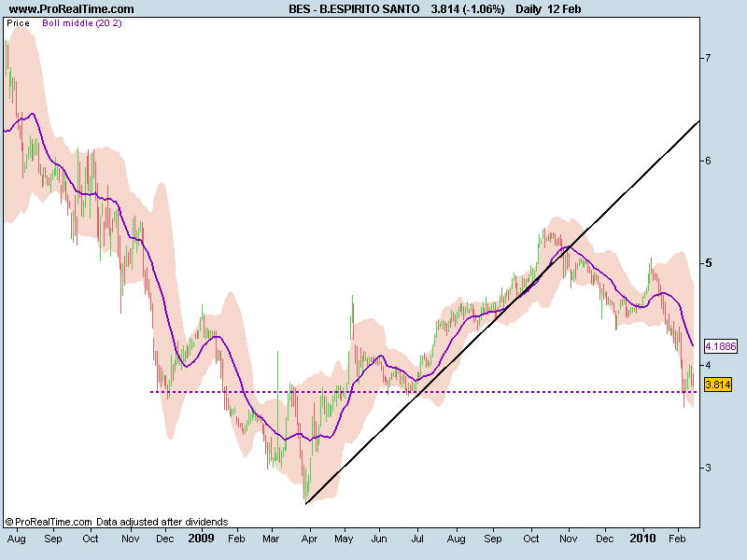Click the 3.814 (-1.06%) quote in header

(x=468, y=9)
